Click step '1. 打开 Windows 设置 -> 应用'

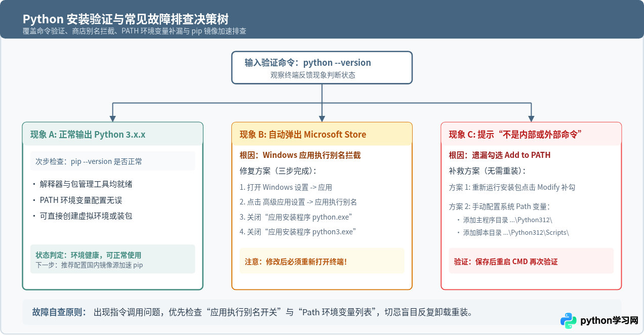(x=286, y=187)
